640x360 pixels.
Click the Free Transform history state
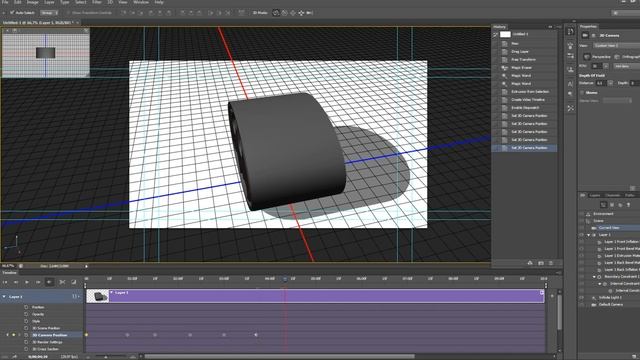tap(524, 60)
